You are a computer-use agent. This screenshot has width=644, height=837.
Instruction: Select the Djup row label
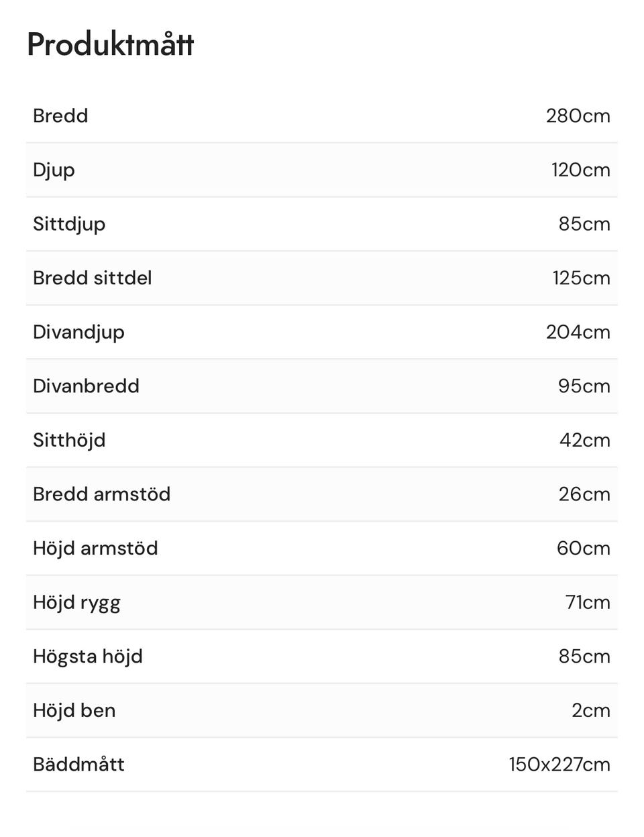(x=54, y=170)
